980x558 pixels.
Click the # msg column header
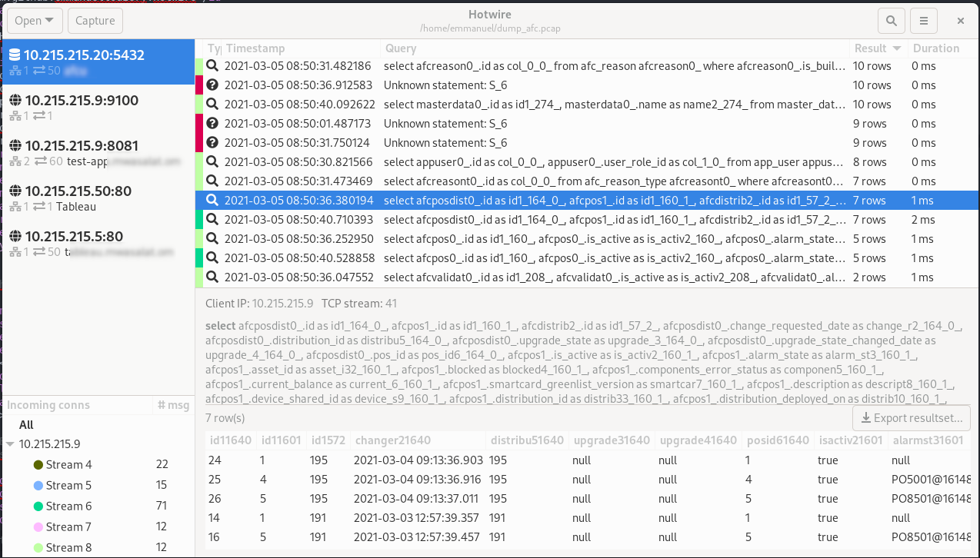(173, 405)
